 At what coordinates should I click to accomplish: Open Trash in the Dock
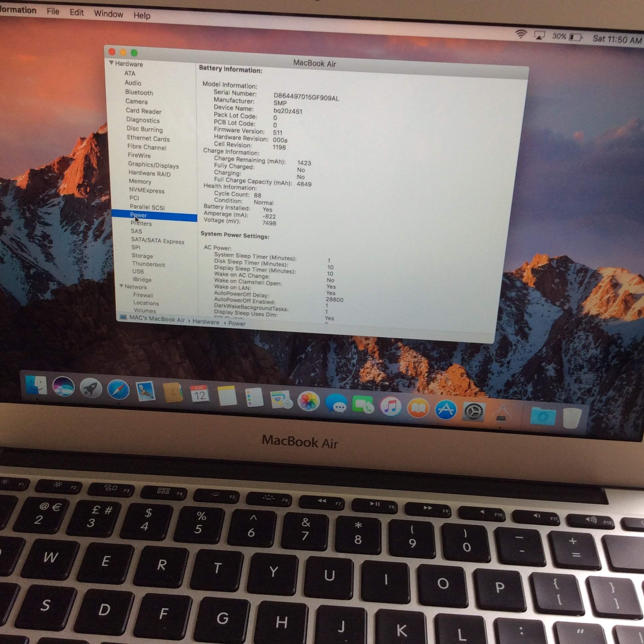572,418
